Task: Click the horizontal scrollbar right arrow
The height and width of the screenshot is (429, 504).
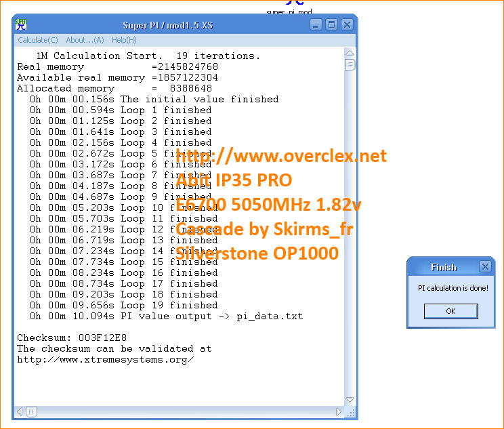Action: [339, 411]
